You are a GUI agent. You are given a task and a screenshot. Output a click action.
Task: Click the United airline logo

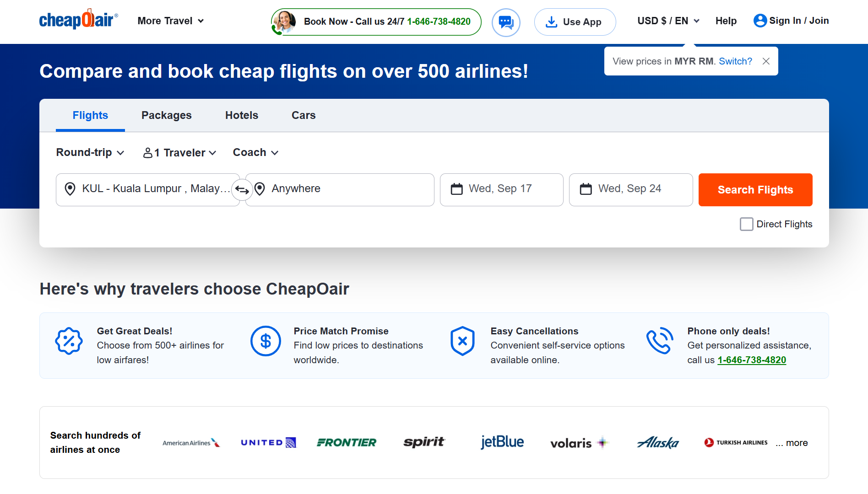(x=268, y=442)
